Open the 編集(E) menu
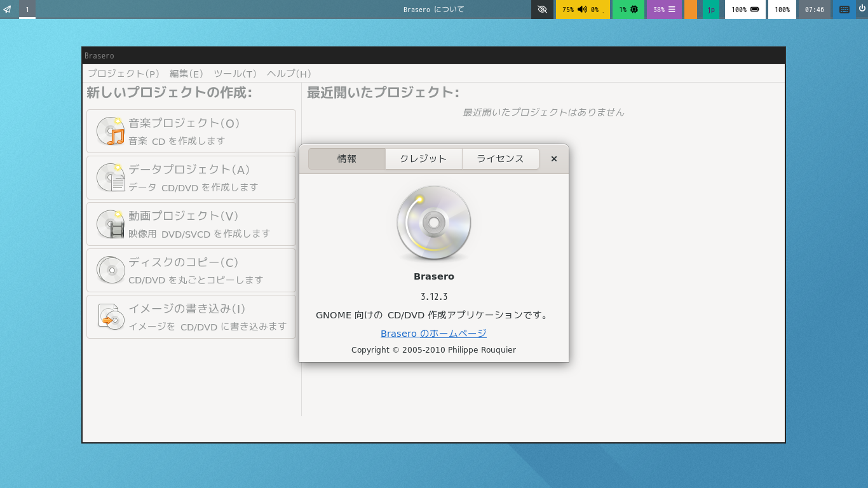This screenshot has height=488, width=868. tap(186, 74)
